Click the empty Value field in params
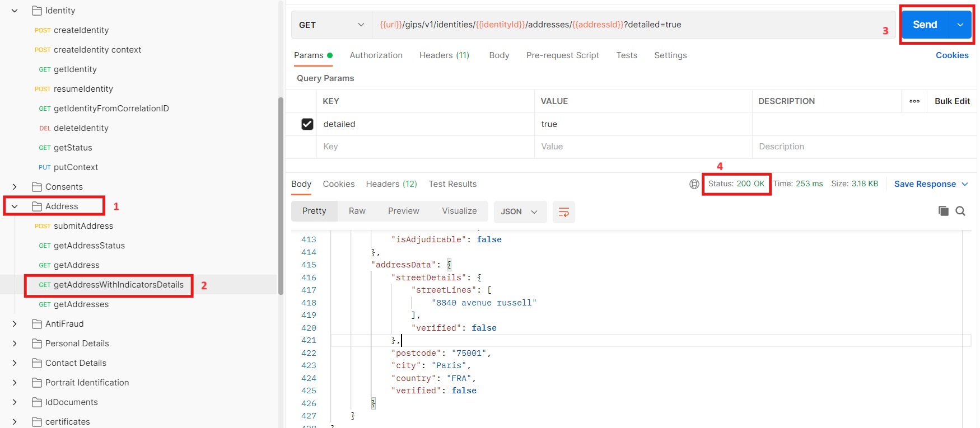 point(643,147)
